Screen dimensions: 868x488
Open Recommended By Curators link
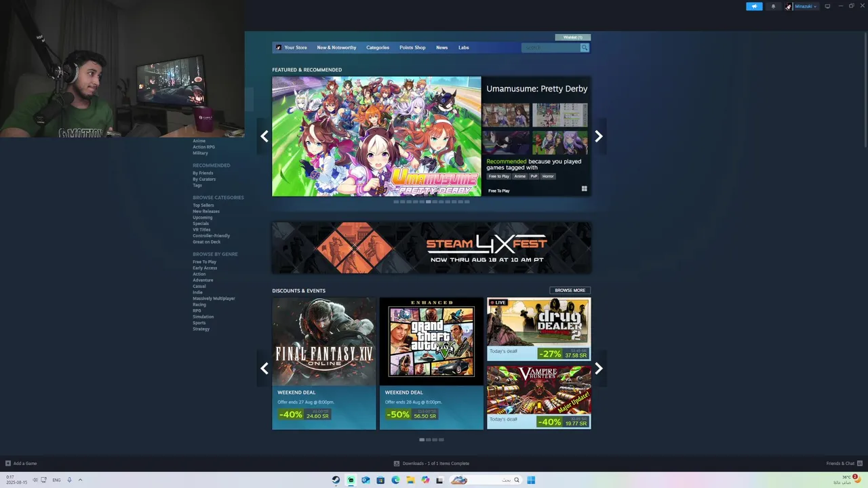pyautogui.click(x=204, y=179)
